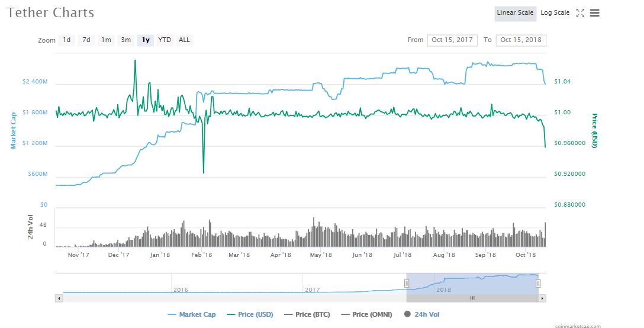Select the YTD zoom range
This screenshot has width=644, height=328.
(x=165, y=40)
